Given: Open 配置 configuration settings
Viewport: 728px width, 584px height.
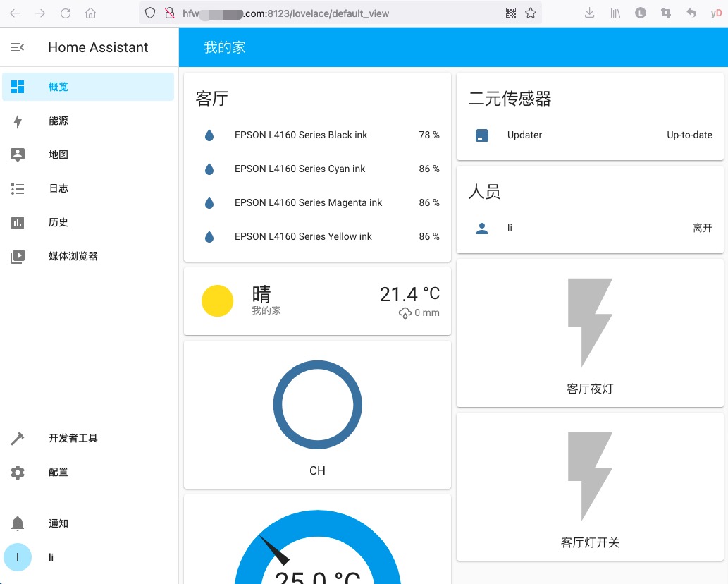Looking at the screenshot, I should click(x=88, y=472).
